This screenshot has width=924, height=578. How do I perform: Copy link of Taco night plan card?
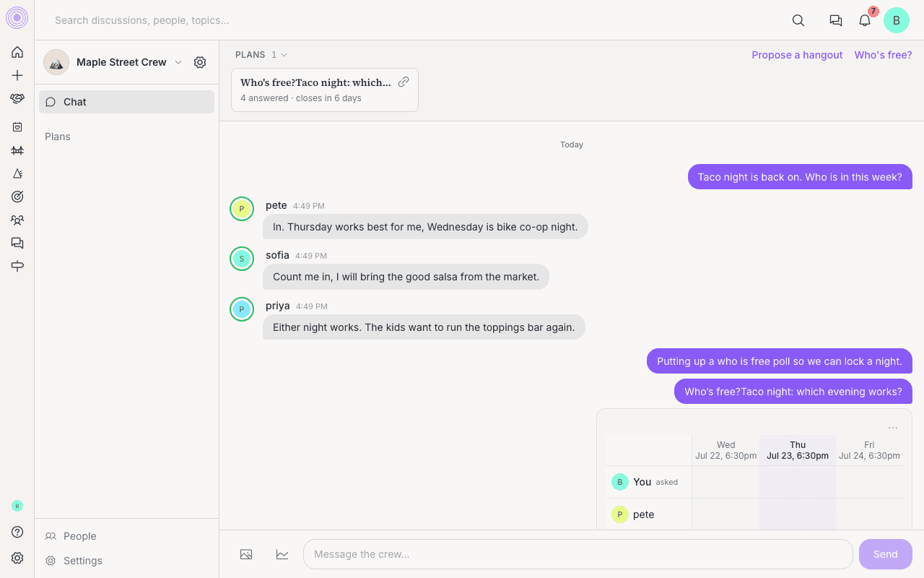[404, 82]
